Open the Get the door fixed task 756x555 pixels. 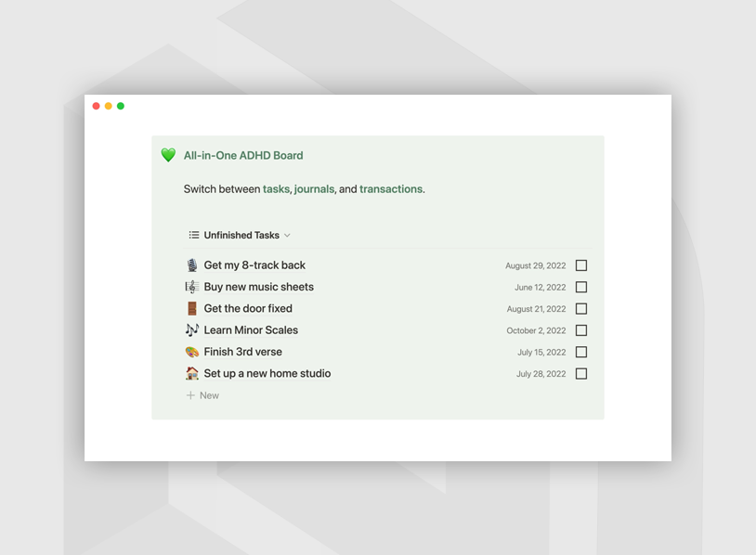[248, 308]
